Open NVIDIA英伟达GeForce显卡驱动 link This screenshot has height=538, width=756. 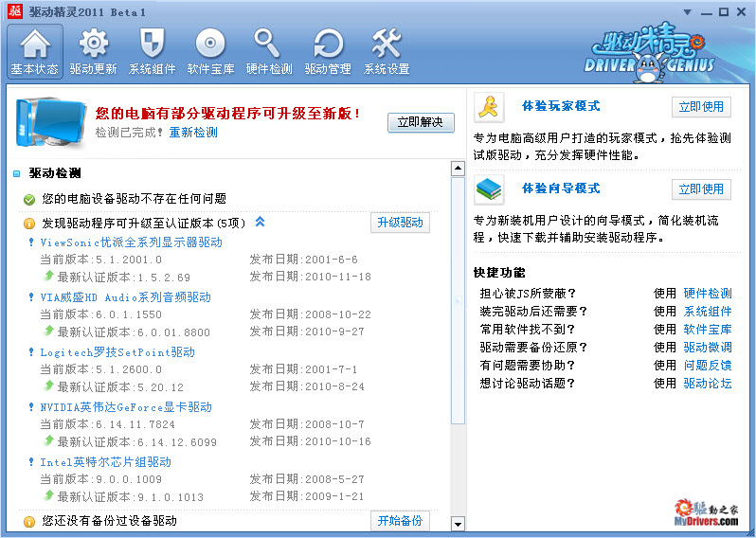[126, 407]
